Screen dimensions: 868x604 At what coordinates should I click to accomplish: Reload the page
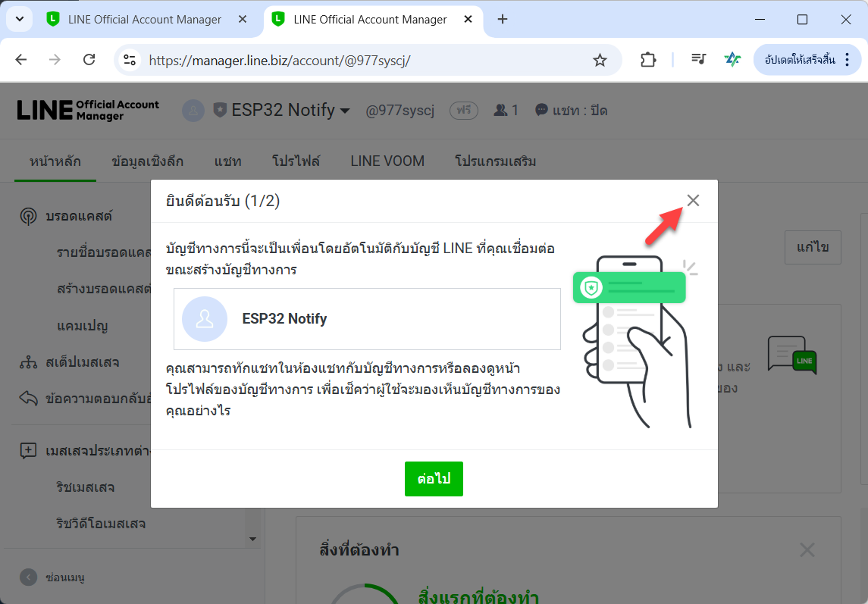click(x=89, y=60)
